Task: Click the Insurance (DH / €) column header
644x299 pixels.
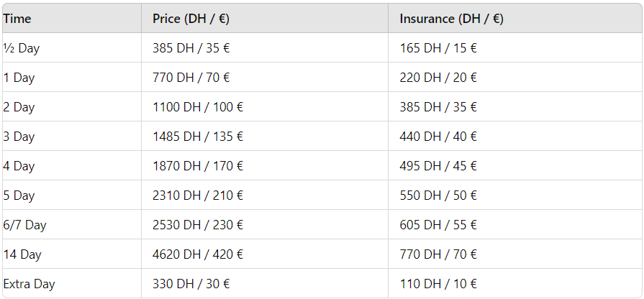Action: (451, 19)
